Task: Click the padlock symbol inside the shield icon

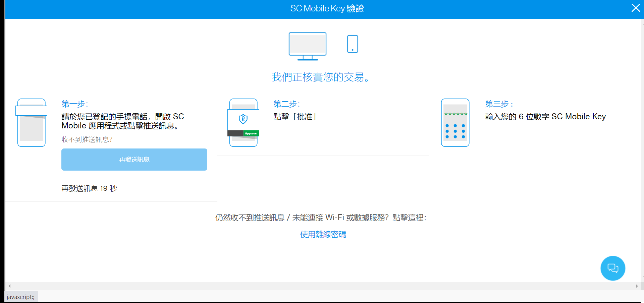Action: (x=243, y=119)
